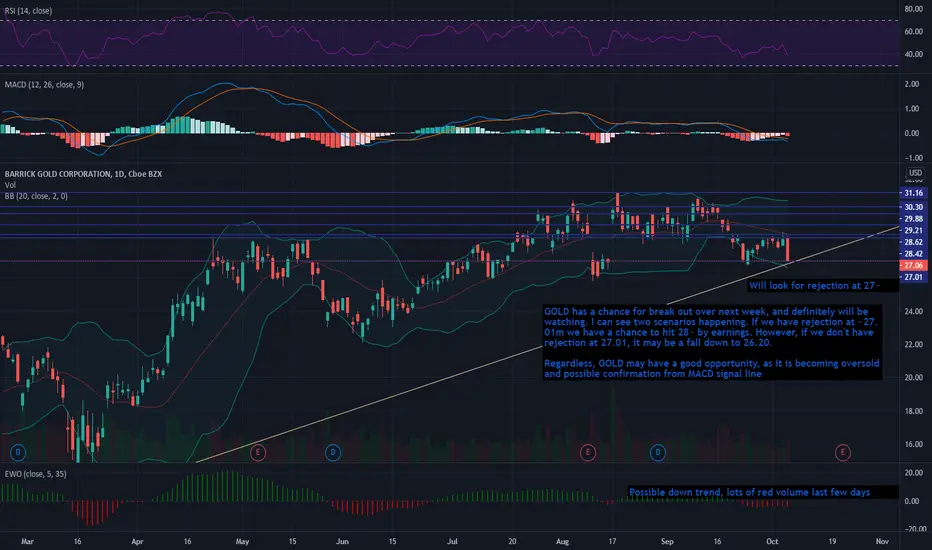Click the -20.00 value on EWO scale
Screen dimensions: 932x550
(x=915, y=529)
